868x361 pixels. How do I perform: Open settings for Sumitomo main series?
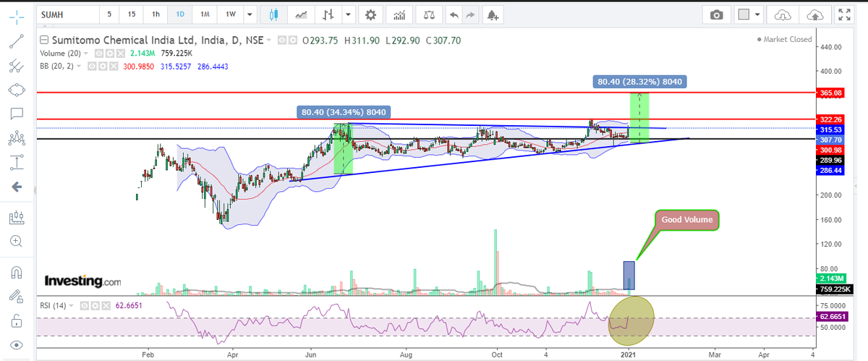point(292,41)
